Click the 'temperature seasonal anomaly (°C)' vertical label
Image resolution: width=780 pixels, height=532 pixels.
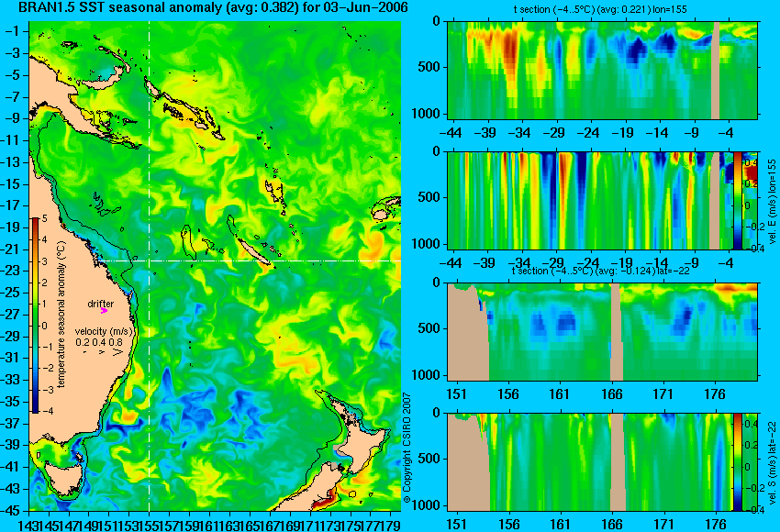(x=61, y=315)
